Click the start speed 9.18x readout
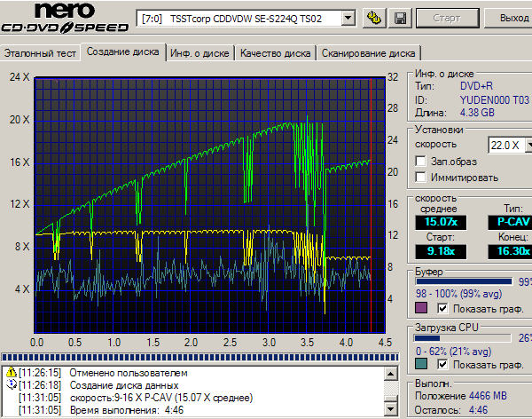 pyautogui.click(x=441, y=251)
